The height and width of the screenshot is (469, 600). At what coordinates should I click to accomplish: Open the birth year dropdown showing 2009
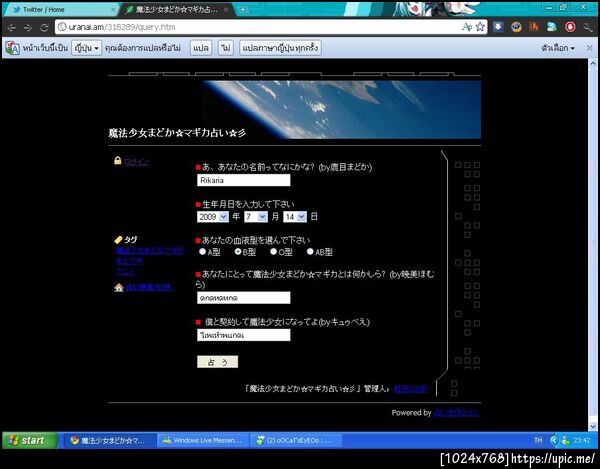[213, 217]
